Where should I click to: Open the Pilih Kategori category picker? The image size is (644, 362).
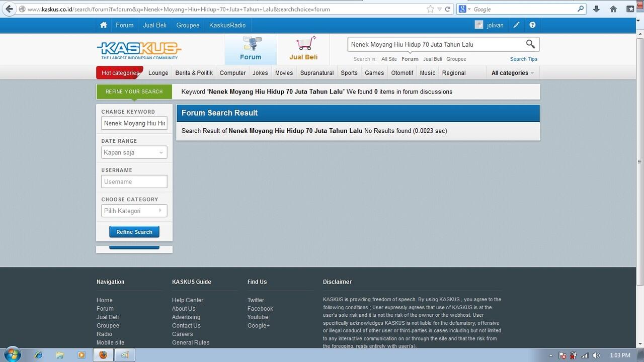point(134,211)
